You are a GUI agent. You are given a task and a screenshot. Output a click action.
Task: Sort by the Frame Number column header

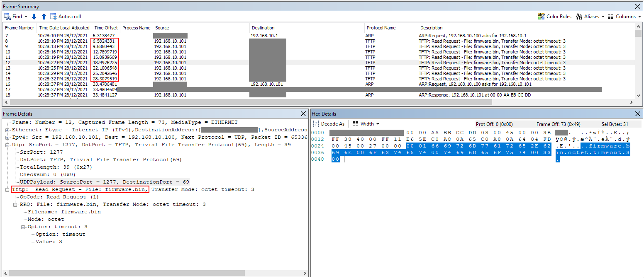(20, 28)
